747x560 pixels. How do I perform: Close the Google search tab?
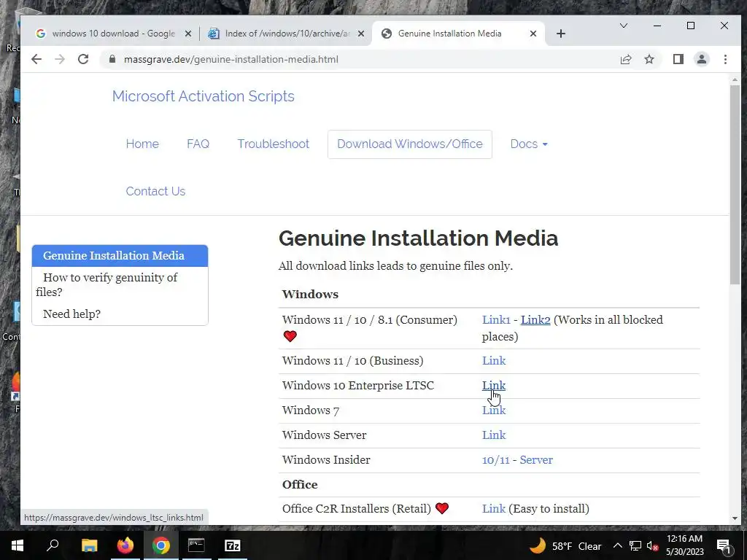[x=188, y=34]
